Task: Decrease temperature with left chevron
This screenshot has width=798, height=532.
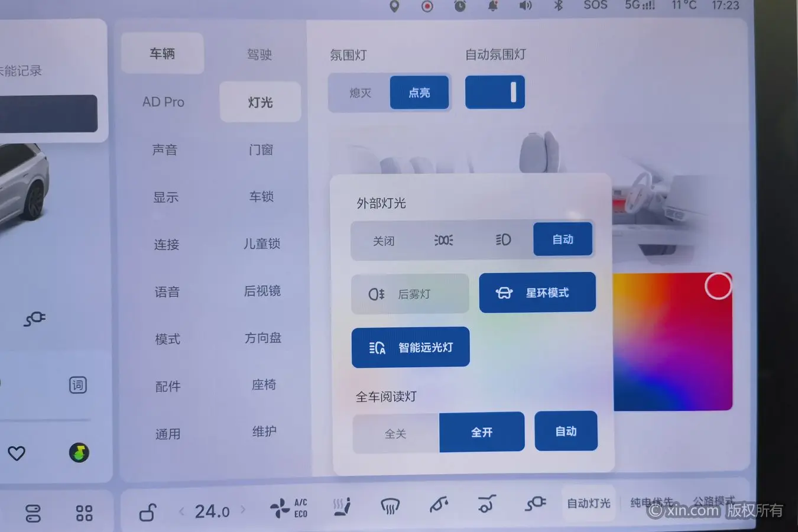Action: click(x=182, y=511)
